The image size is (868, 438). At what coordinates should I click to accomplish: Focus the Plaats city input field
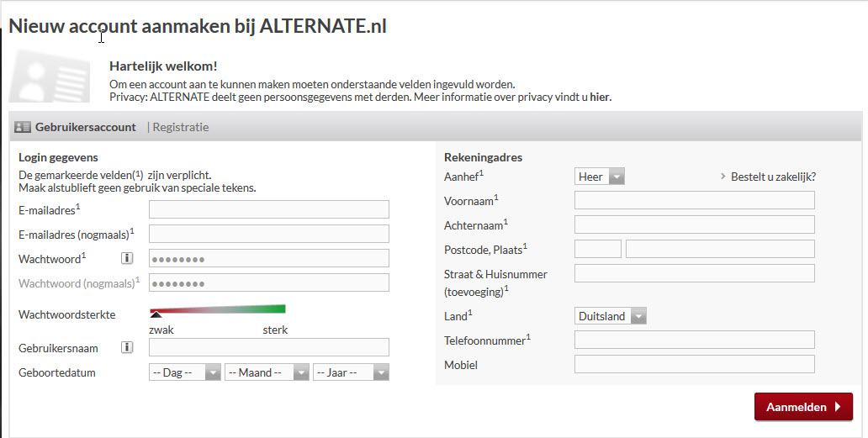pyautogui.click(x=720, y=249)
